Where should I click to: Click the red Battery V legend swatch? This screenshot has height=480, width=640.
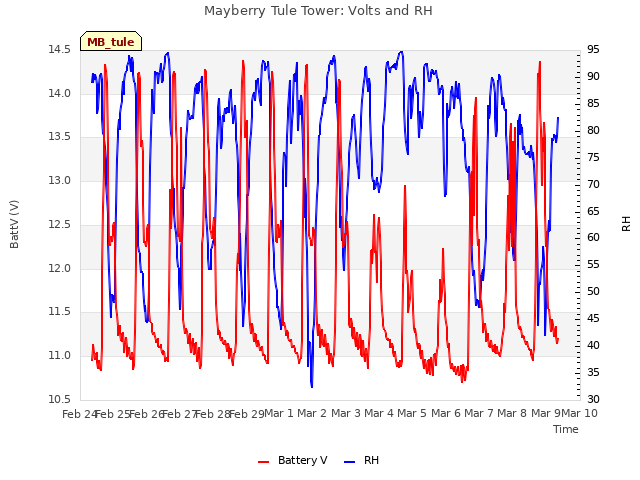pos(264,461)
